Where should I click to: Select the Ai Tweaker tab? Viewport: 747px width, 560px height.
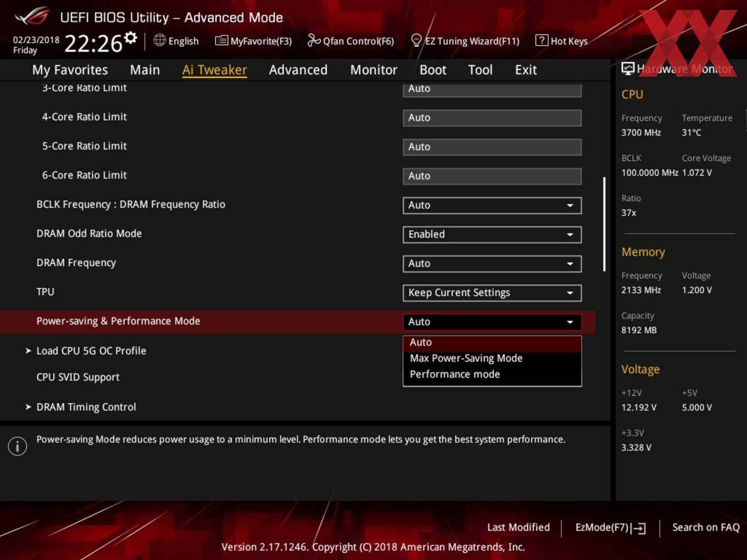[215, 70]
